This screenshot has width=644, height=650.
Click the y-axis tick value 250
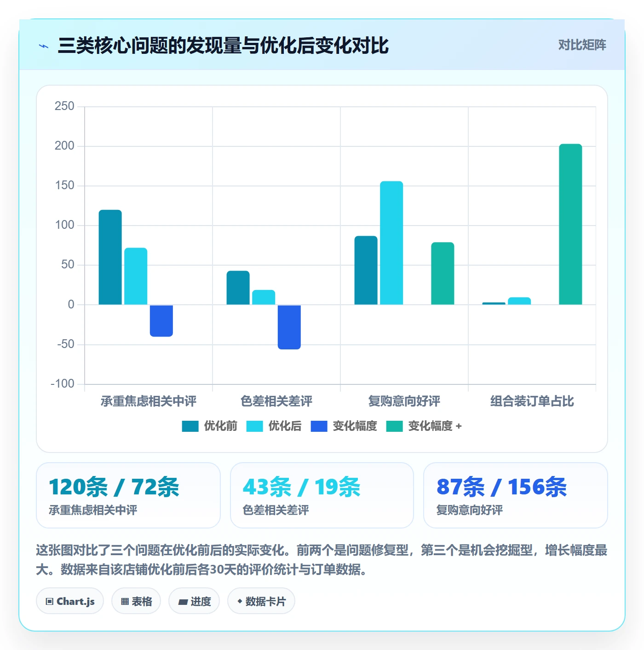(x=64, y=106)
